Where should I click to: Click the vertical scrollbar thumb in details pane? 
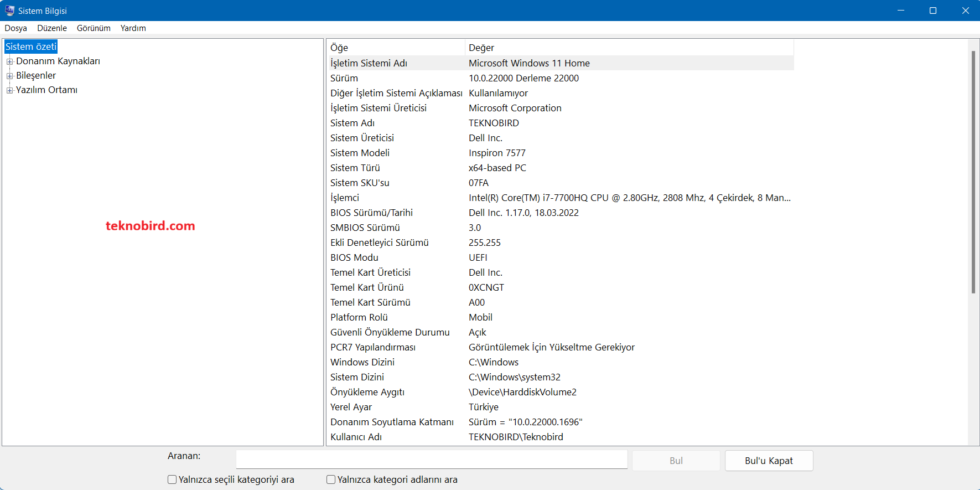point(973,172)
